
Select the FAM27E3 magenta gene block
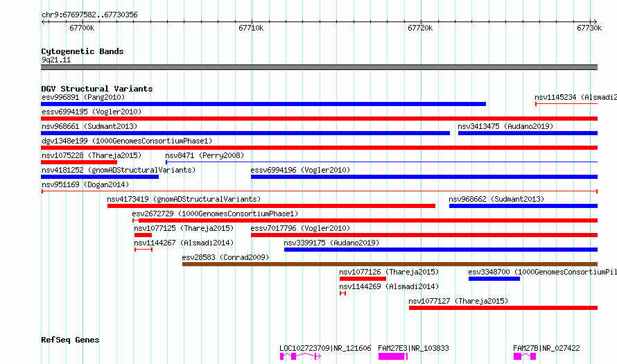coord(392,356)
